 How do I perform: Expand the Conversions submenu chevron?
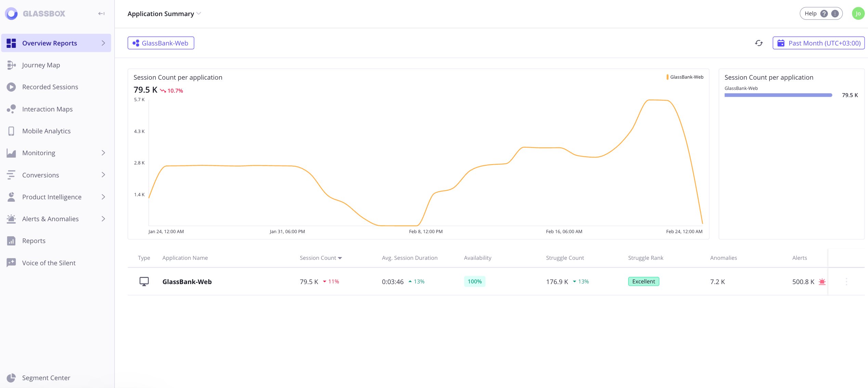(x=103, y=175)
